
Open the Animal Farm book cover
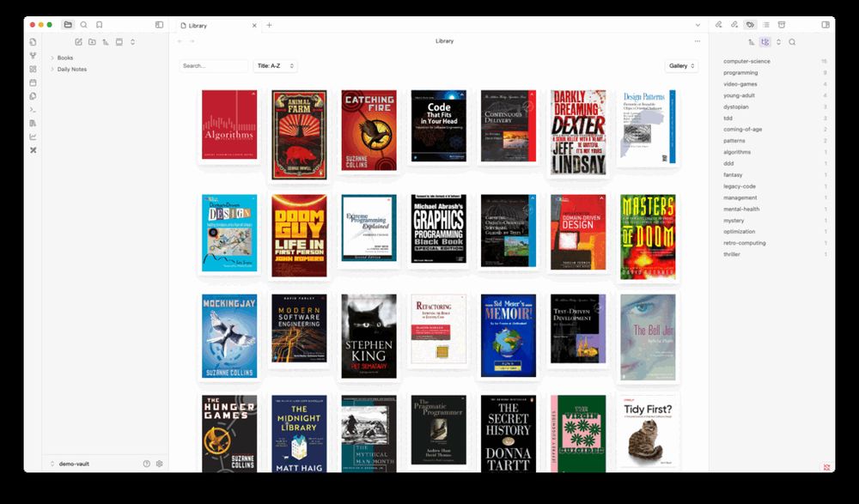[299, 135]
